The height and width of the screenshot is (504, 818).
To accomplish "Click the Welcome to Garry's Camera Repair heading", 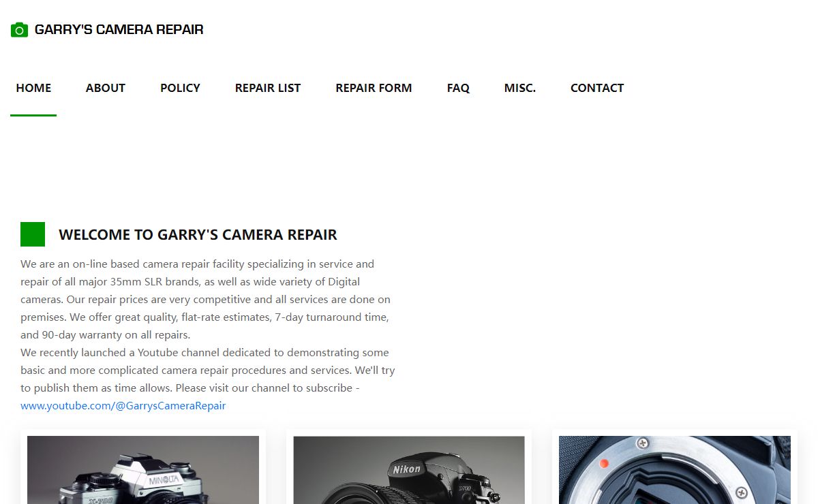I will coord(198,235).
